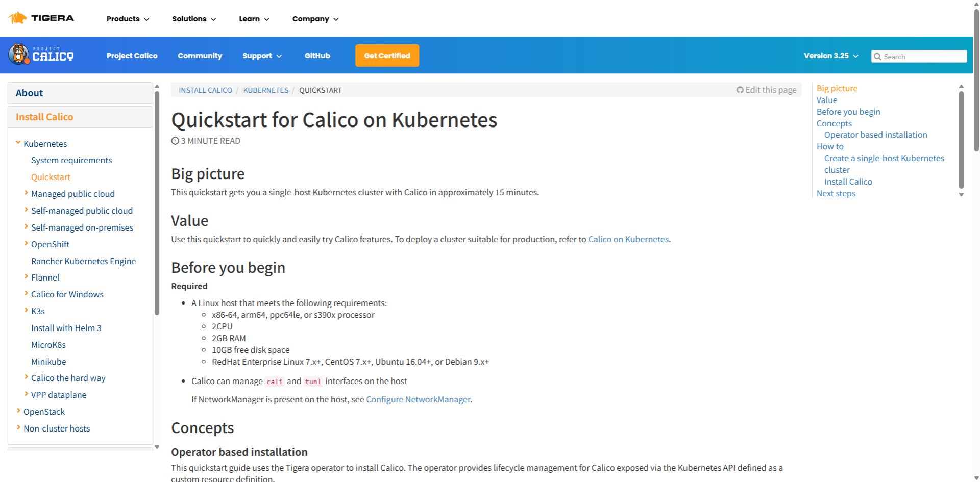The height and width of the screenshot is (482, 980).
Task: Click the 3 MINUTE READ clock icon
Action: pyautogui.click(x=175, y=141)
